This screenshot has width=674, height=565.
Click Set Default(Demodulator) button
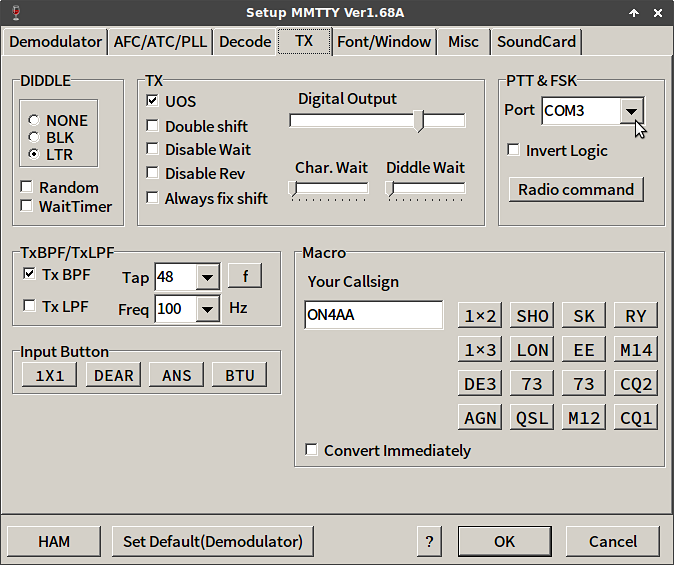point(213,541)
